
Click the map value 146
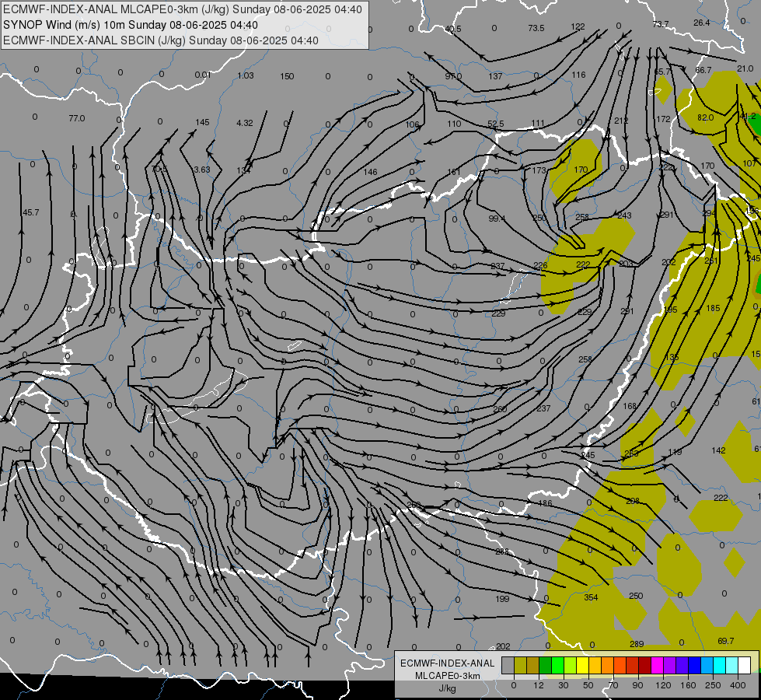[x=370, y=171]
